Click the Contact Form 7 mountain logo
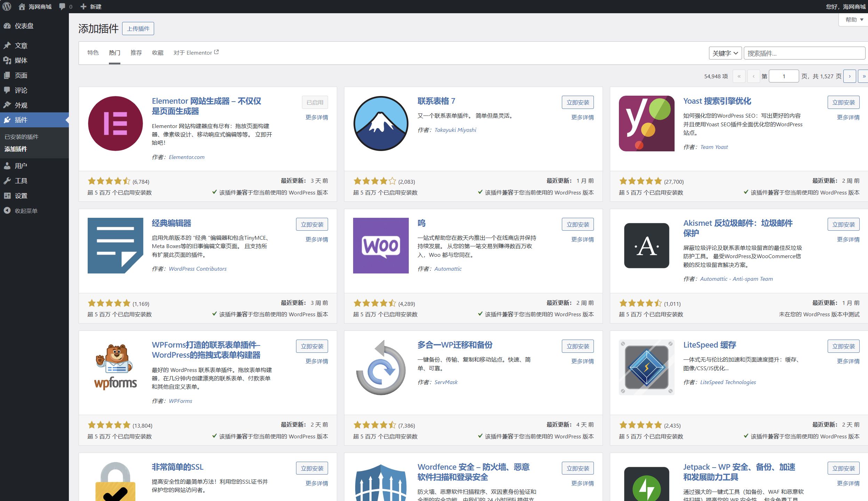868x501 pixels. pos(381,124)
